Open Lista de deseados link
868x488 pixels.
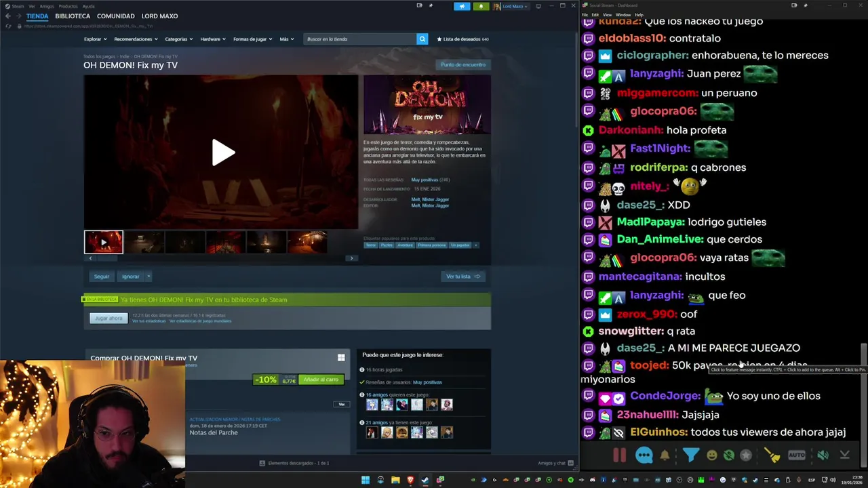[462, 39]
